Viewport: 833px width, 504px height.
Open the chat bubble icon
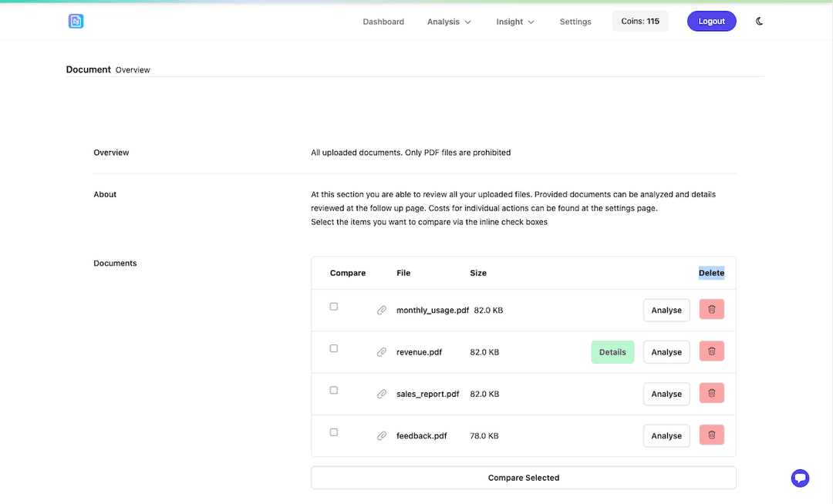(800, 478)
